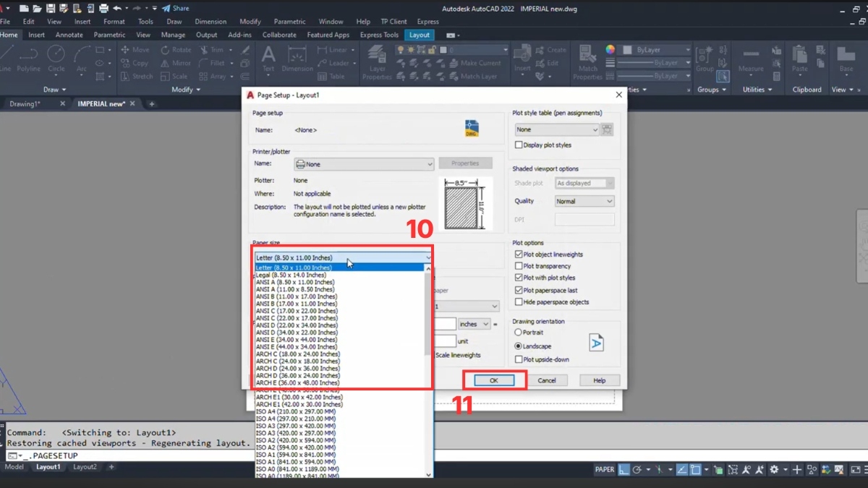The image size is (868, 488).
Task: Click the Mirror tool
Action: 176,63
